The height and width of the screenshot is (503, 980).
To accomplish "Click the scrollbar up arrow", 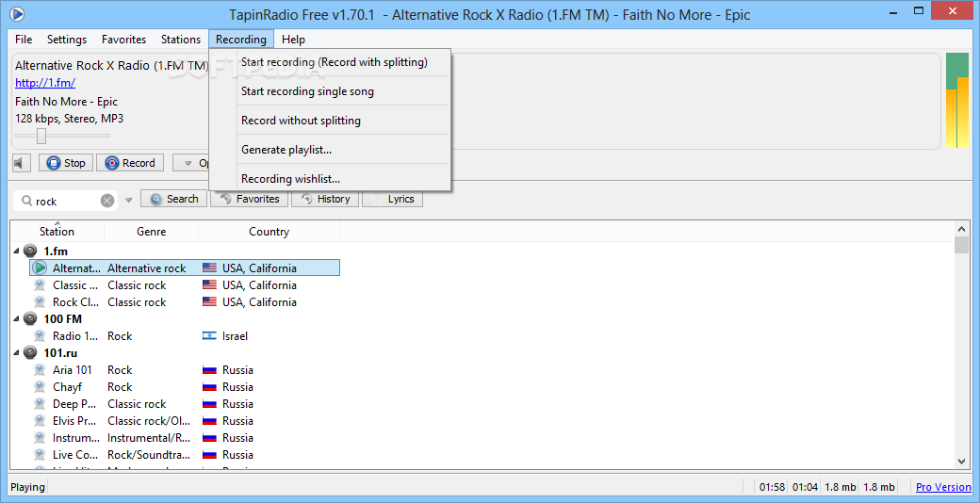I will coord(961,229).
